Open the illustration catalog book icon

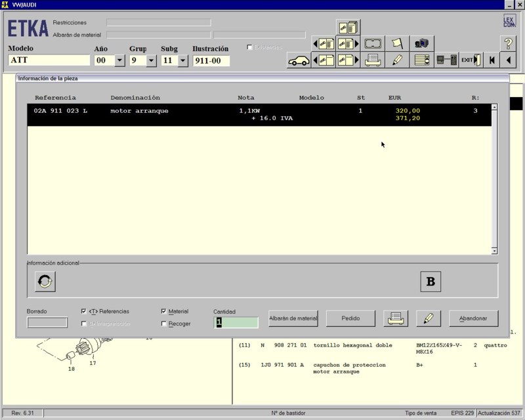point(348,27)
